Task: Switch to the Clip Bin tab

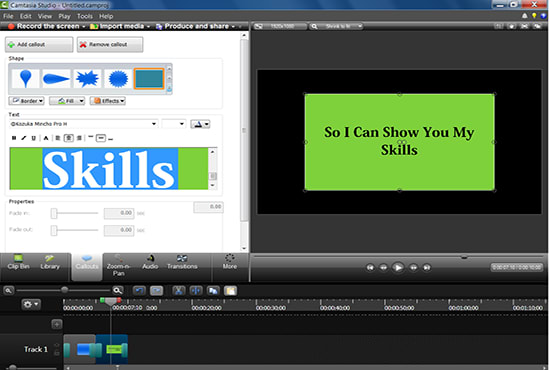Action: pos(19,262)
